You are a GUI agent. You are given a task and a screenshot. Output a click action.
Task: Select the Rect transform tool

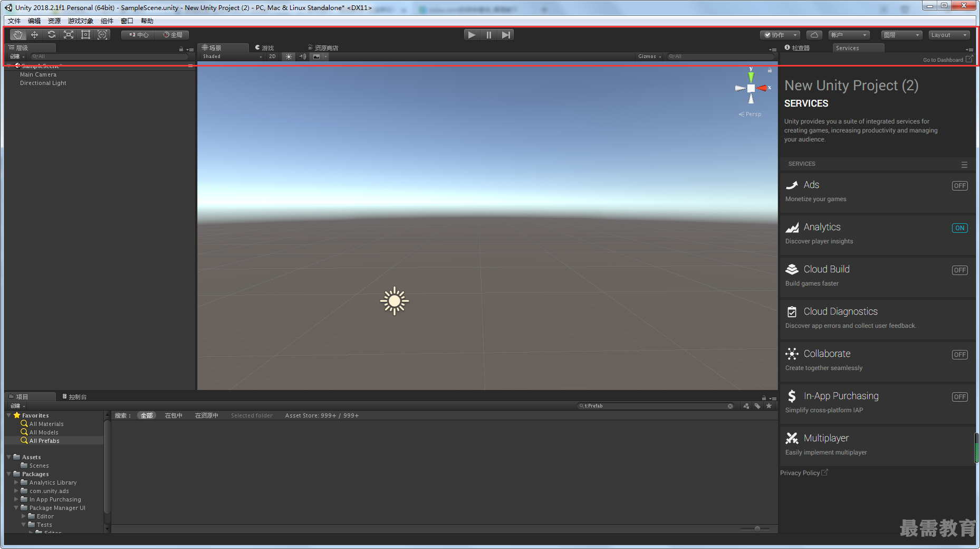pyautogui.click(x=85, y=35)
